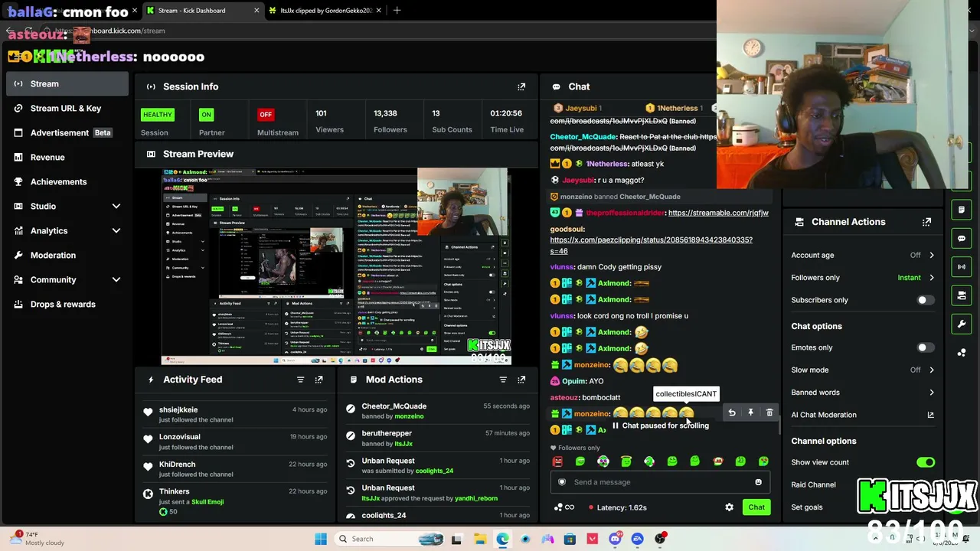Open the Stream sidebar page
This screenshot has height=551, width=980.
(67, 83)
